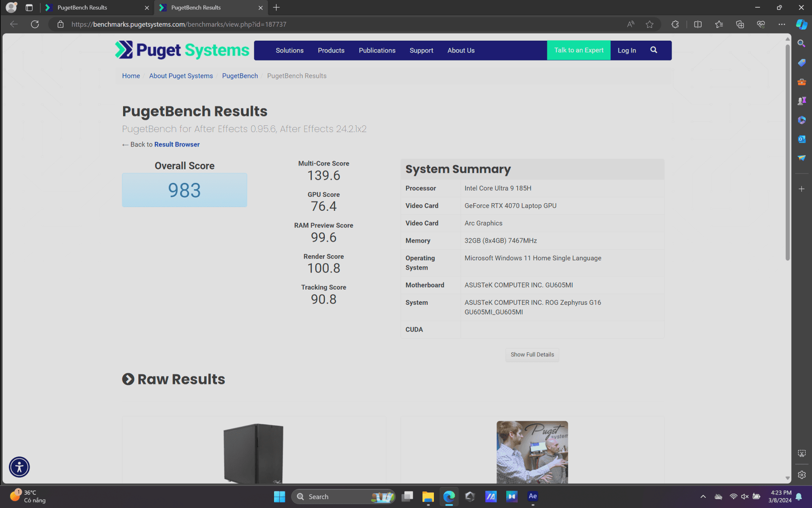Click the Puget Systems logo
The height and width of the screenshot is (508, 812).
(x=182, y=50)
